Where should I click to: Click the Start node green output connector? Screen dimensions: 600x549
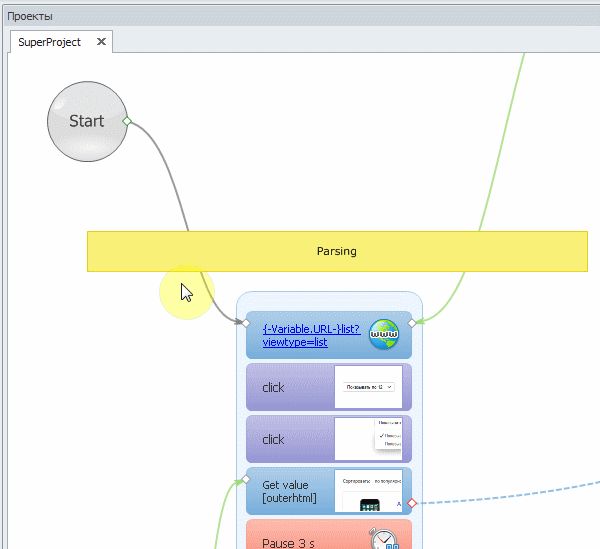[x=127, y=121]
